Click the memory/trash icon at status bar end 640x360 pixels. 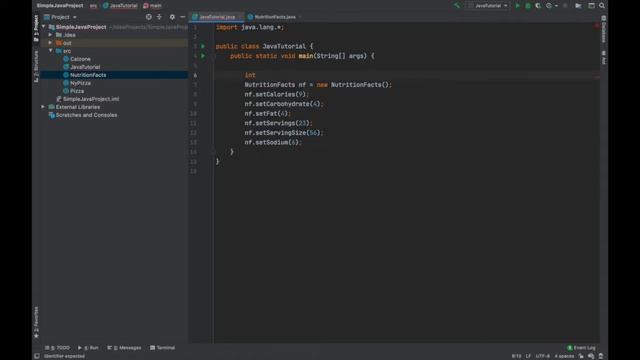tap(600, 356)
